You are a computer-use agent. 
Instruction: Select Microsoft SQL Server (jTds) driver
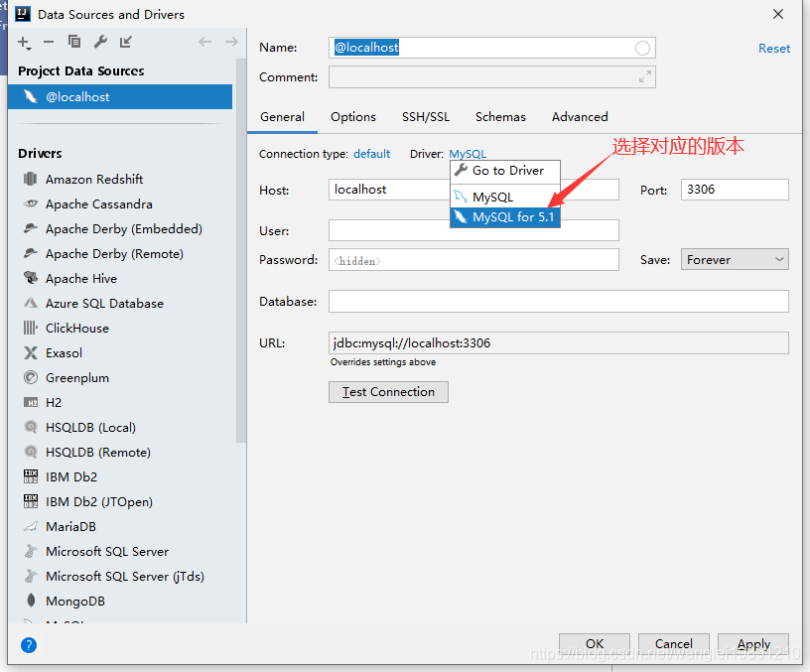pyautogui.click(x=124, y=576)
